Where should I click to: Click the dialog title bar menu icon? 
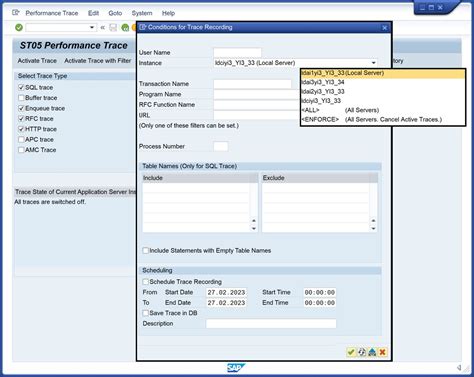tap(143, 27)
